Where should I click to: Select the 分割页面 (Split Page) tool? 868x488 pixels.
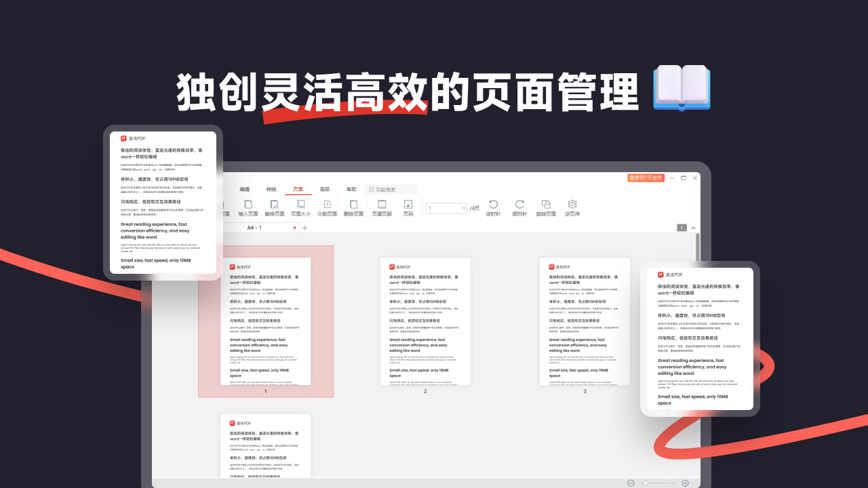[x=327, y=205]
